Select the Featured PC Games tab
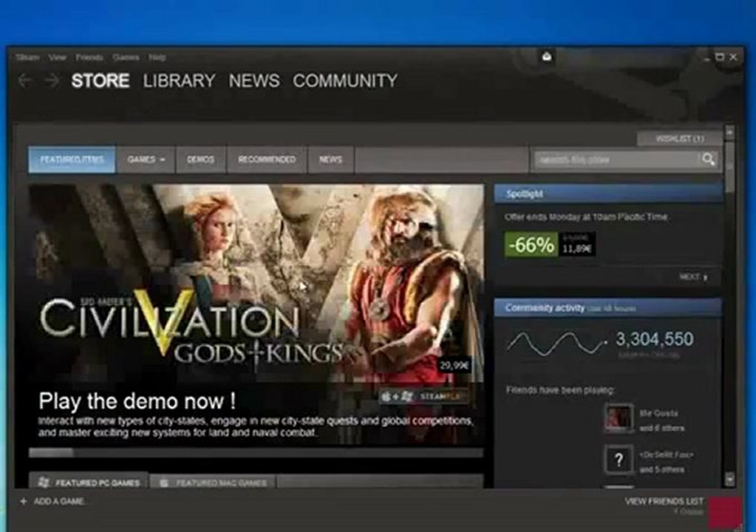The width and height of the screenshot is (756, 532). pos(89,482)
